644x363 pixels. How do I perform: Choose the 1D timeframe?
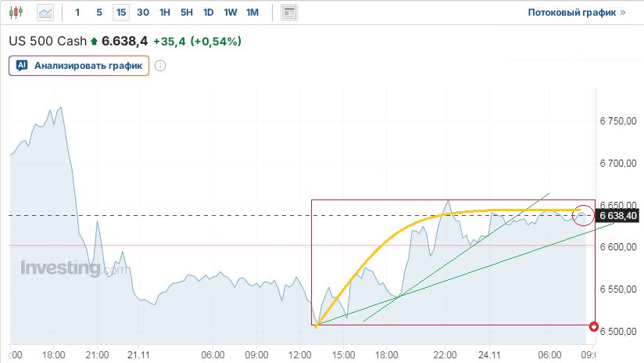click(208, 13)
